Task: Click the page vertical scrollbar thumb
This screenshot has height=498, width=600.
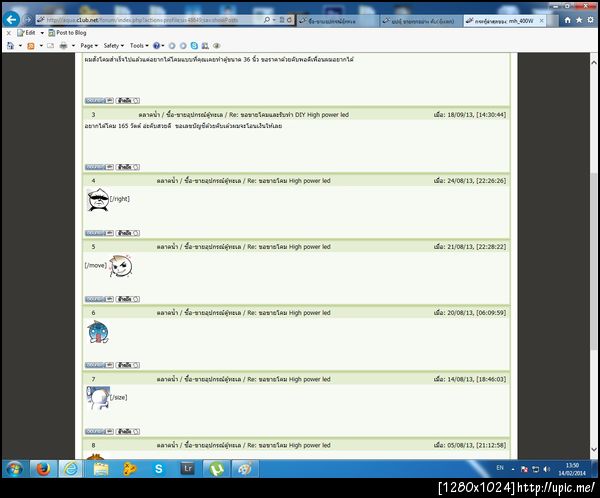Action: click(593, 260)
